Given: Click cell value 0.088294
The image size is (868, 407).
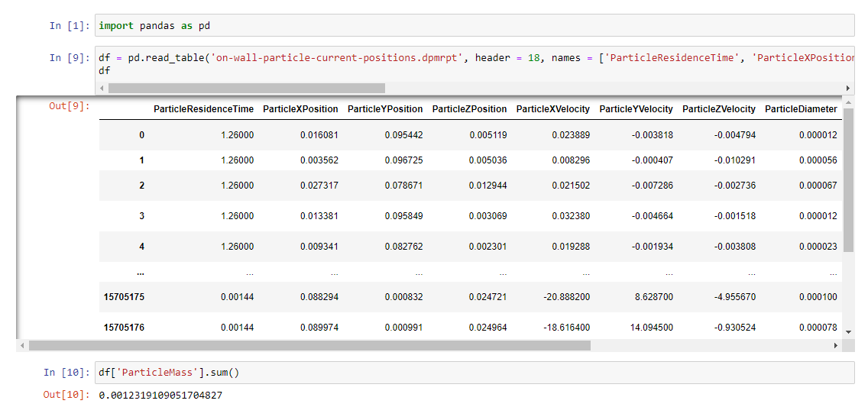Looking at the screenshot, I should (319, 298).
